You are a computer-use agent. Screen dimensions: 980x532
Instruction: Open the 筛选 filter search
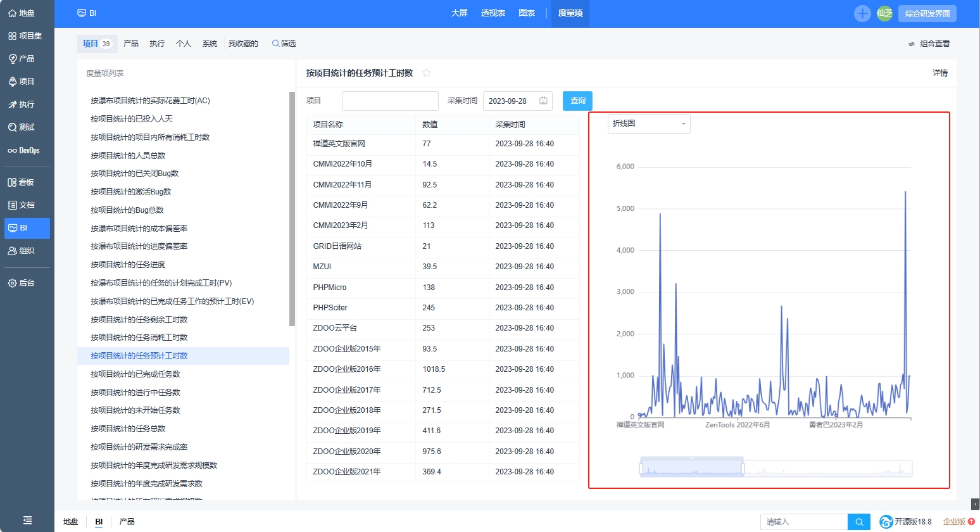284,44
